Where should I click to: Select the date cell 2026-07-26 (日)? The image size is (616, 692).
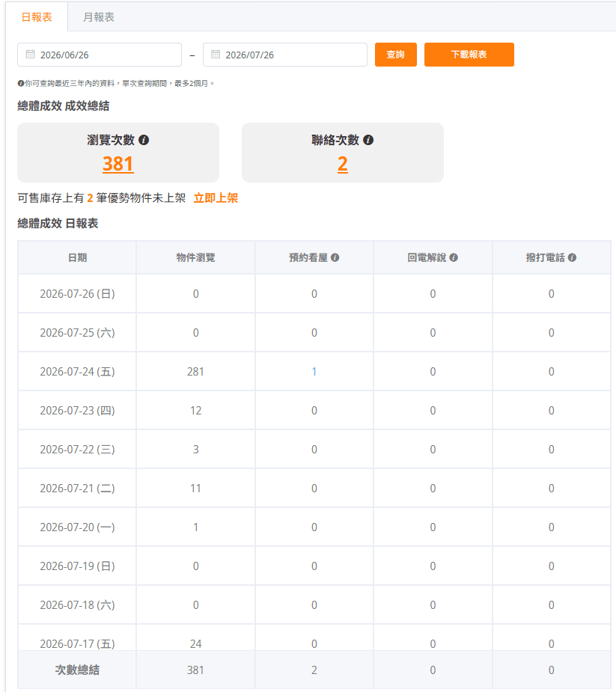click(77, 294)
